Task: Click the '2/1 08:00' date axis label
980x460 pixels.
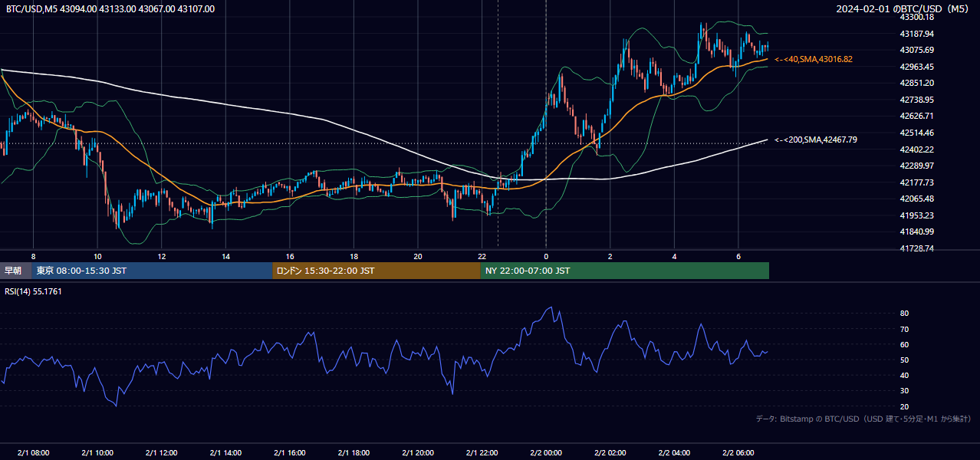Action: tap(34, 452)
